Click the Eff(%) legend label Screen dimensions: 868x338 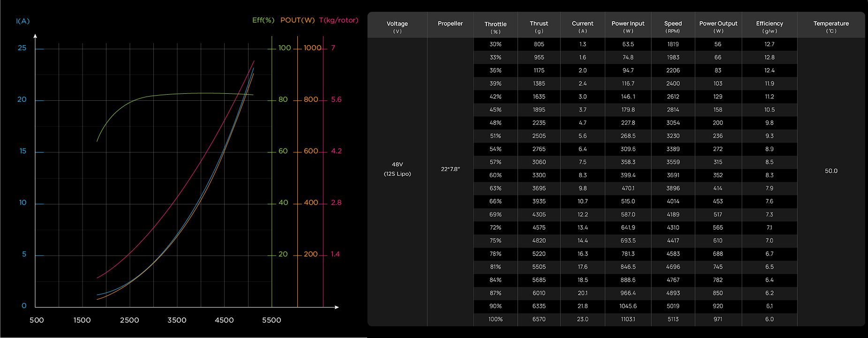[x=263, y=20]
